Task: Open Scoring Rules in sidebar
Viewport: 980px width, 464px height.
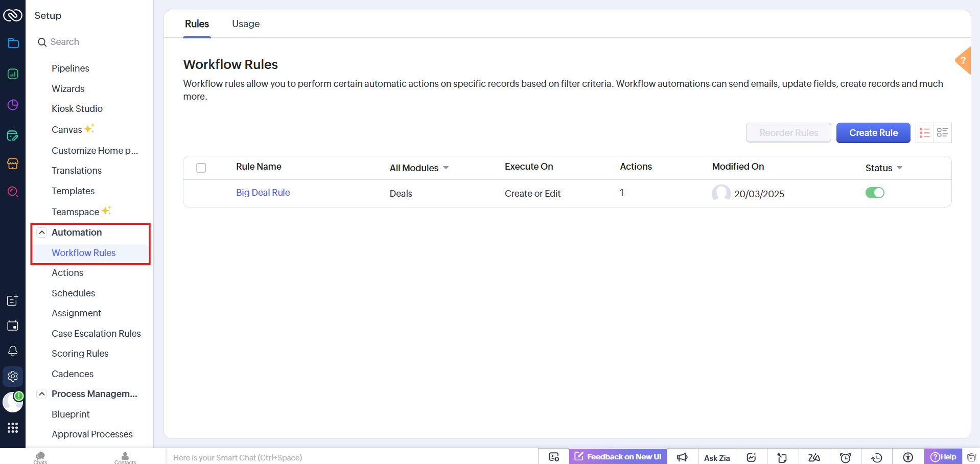Action: [80, 354]
